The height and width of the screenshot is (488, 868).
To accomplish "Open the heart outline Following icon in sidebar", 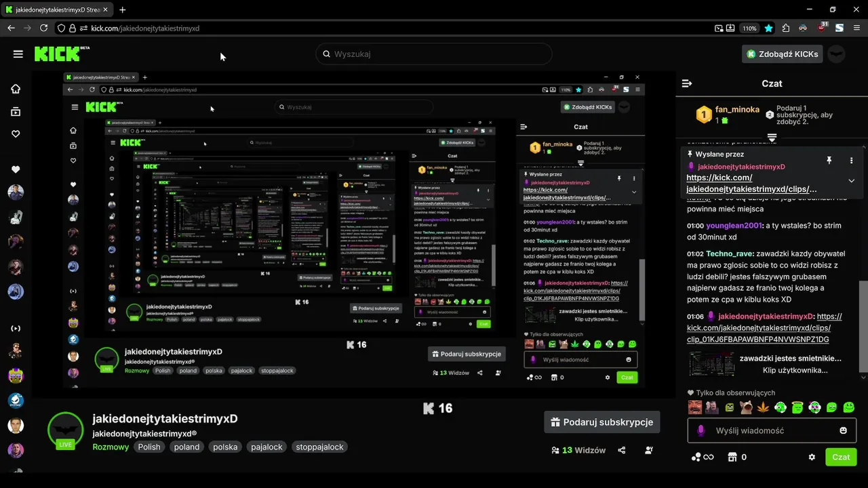I will (x=16, y=134).
